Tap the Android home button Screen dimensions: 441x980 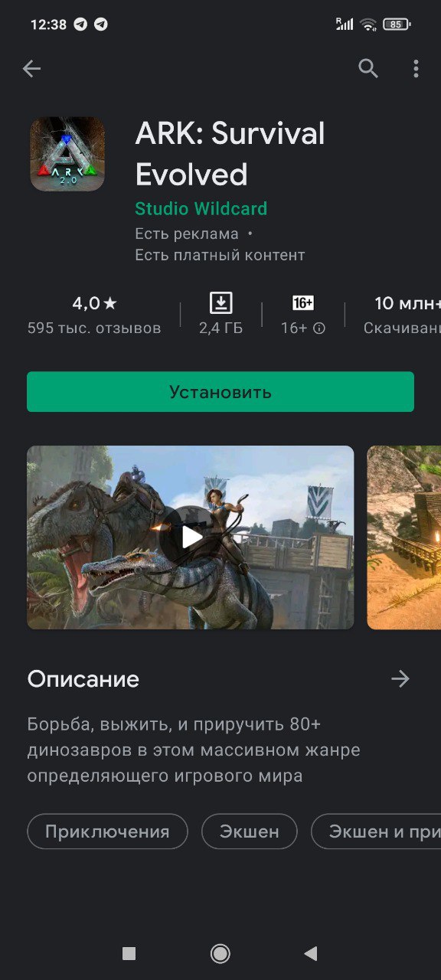point(220,953)
